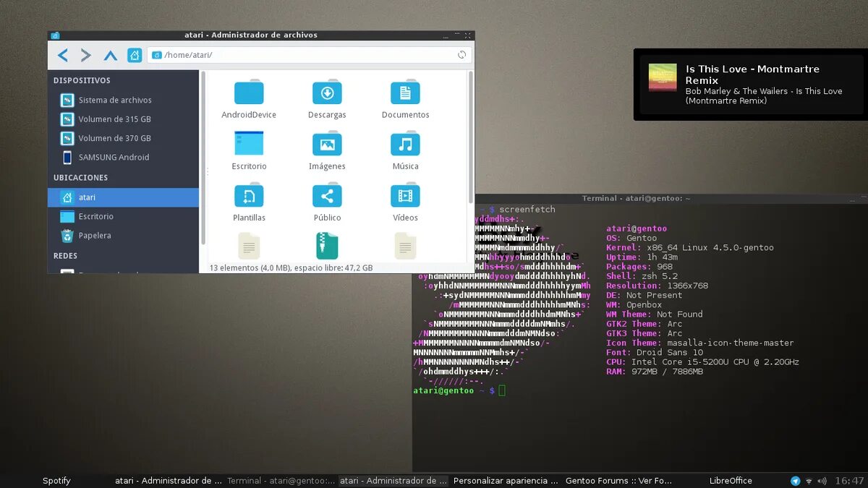Click the 'Kernel' line in screenfetch output
This screenshot has height=488, width=868.
689,247
